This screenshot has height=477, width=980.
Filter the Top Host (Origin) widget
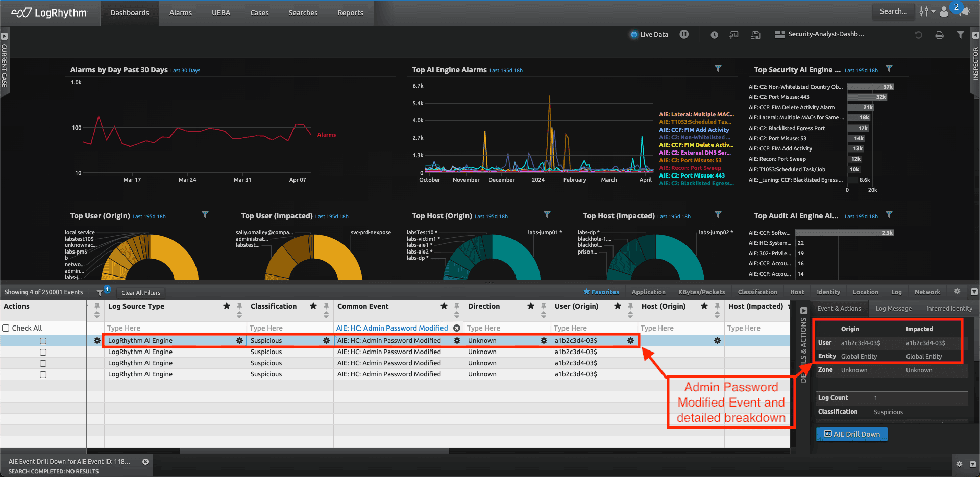pyautogui.click(x=547, y=215)
